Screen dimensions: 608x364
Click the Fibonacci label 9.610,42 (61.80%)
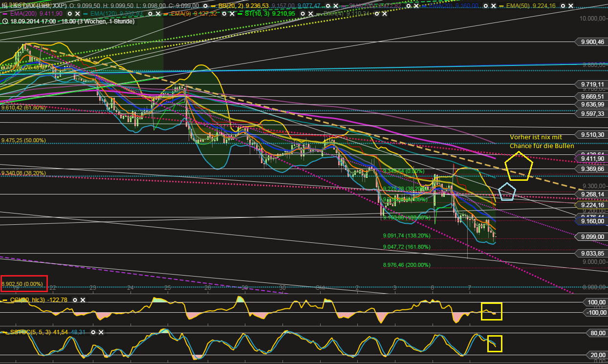coord(23,107)
